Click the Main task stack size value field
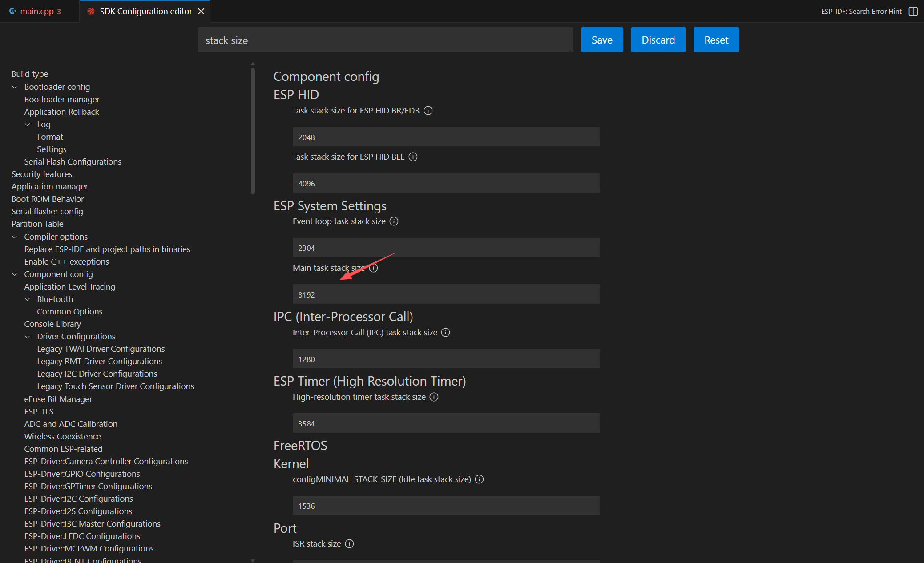 (446, 294)
